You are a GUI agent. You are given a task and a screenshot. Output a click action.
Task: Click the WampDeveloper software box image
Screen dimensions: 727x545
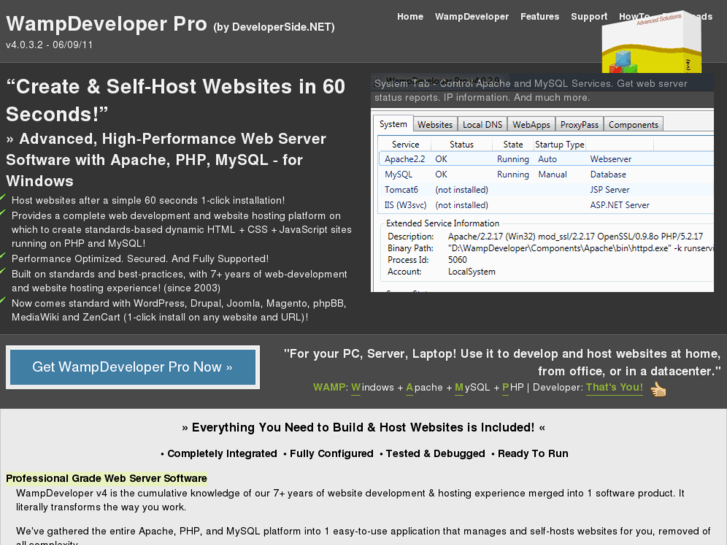tap(651, 42)
